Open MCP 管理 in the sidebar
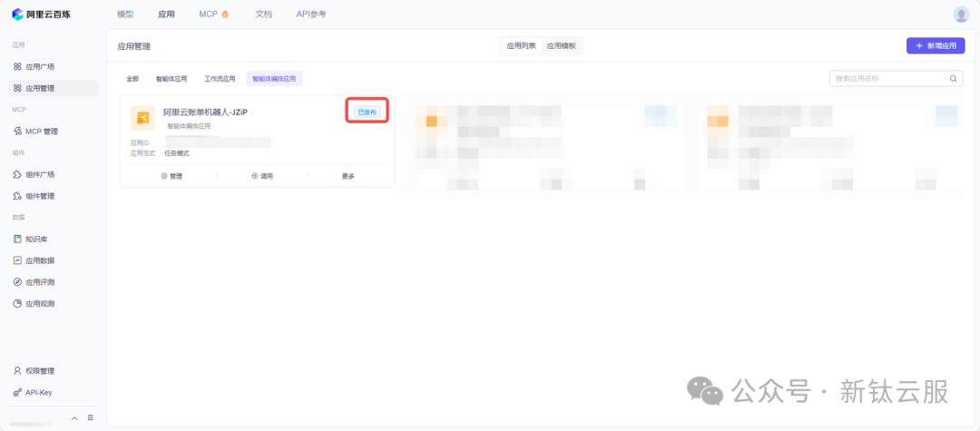Image resolution: width=980 pixels, height=431 pixels. [53, 132]
